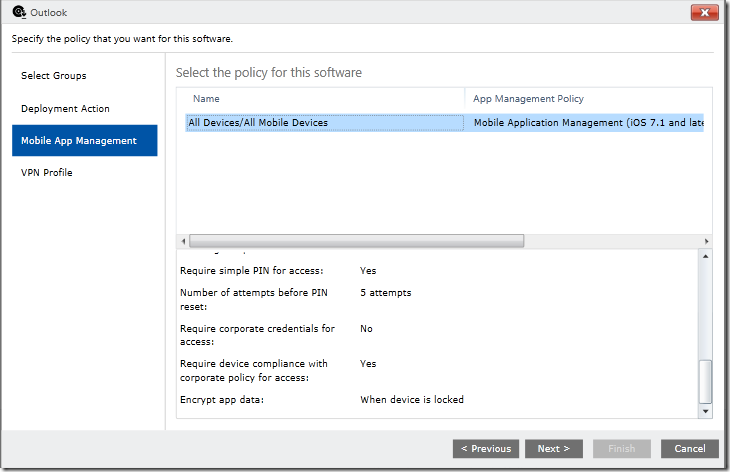Click 'Require corporate credentials for access:' label
Screen dimensions: 730x472
click(x=257, y=335)
